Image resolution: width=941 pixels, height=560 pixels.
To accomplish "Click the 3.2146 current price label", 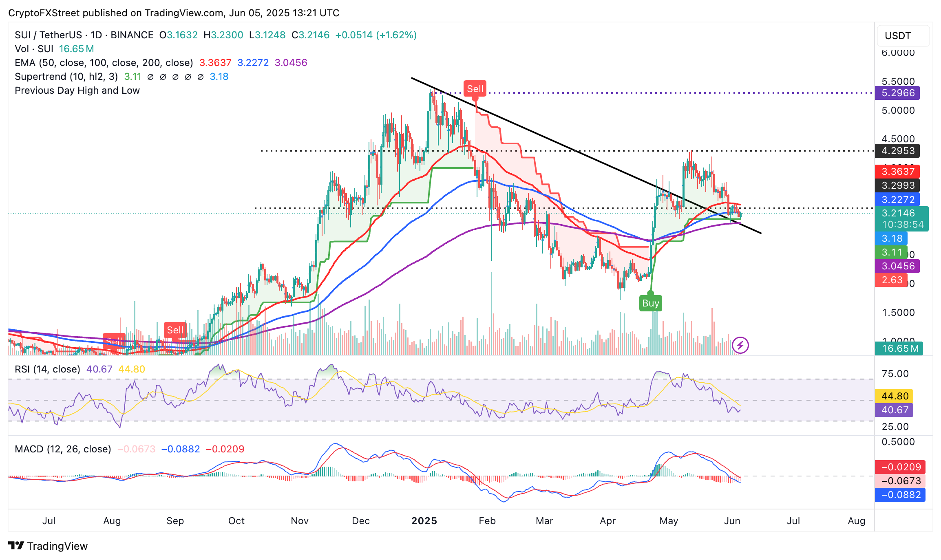I will (898, 213).
